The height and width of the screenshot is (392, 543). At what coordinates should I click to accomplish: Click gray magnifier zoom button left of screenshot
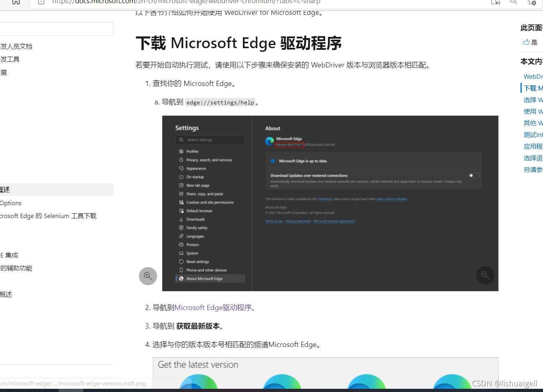[148, 276]
